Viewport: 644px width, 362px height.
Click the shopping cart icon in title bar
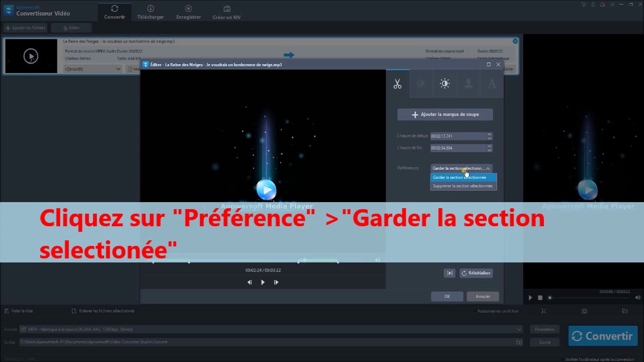tap(584, 5)
